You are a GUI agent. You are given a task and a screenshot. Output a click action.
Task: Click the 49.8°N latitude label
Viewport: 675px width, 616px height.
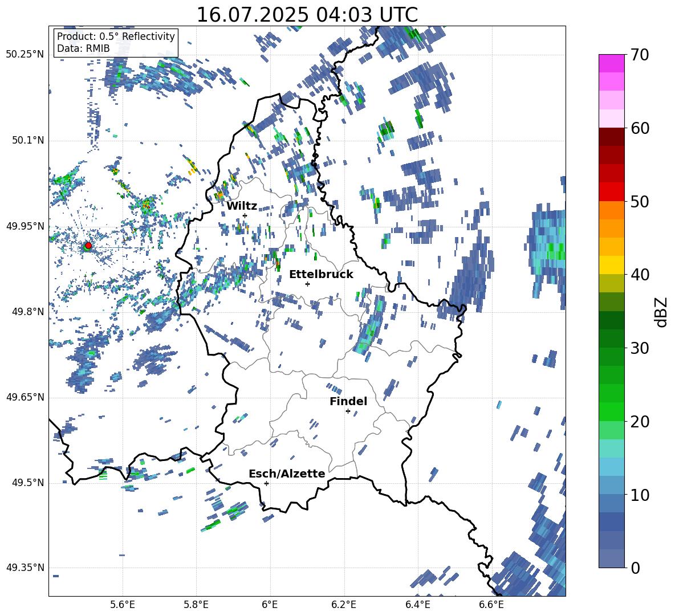pyautogui.click(x=28, y=312)
